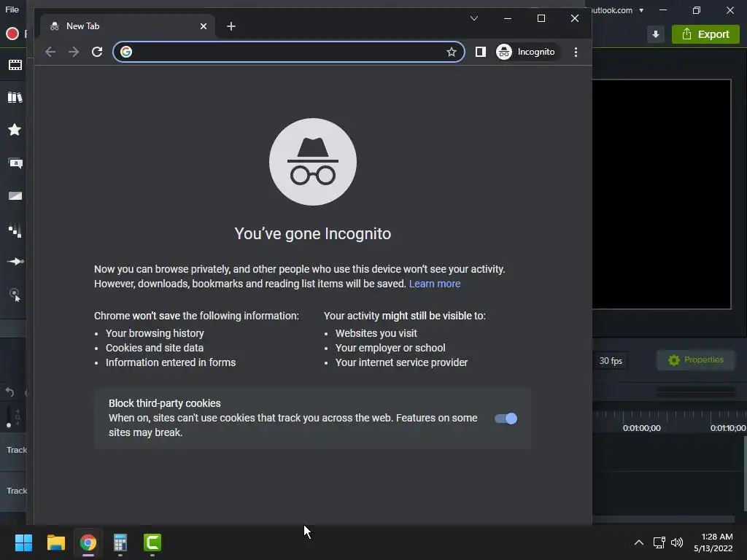Expand the outlook.com account dropdown in Camtasia
The width and height of the screenshot is (747, 560).
tap(641, 10)
